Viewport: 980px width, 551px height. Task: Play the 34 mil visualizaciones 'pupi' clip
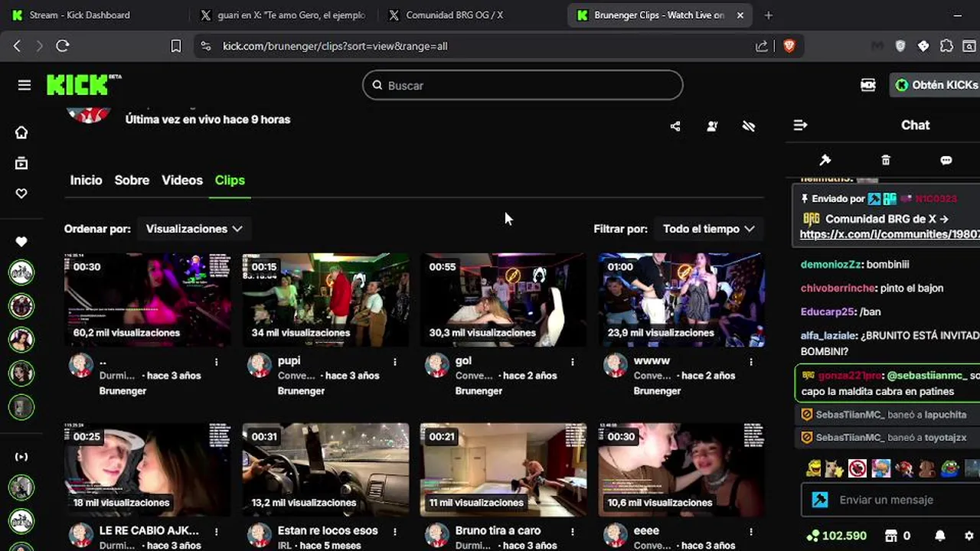pos(325,300)
